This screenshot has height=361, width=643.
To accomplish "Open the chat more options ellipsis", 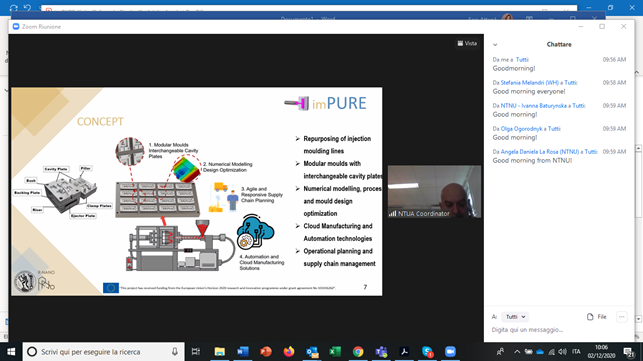I will point(622,317).
